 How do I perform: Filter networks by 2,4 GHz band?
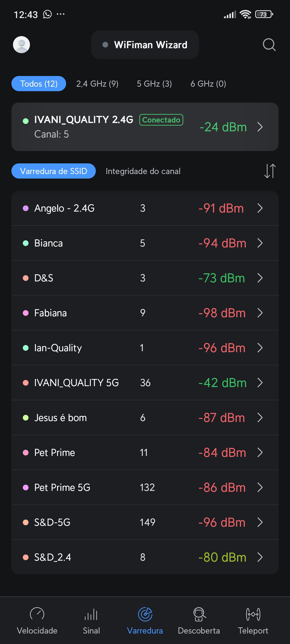(97, 84)
